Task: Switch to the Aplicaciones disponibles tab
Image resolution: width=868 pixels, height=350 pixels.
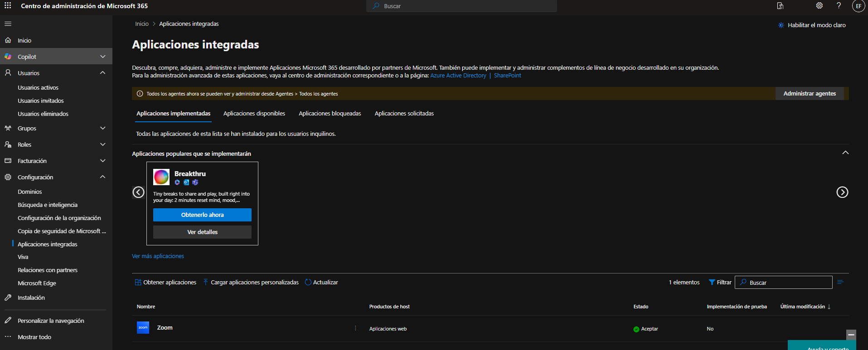Action: click(x=254, y=114)
